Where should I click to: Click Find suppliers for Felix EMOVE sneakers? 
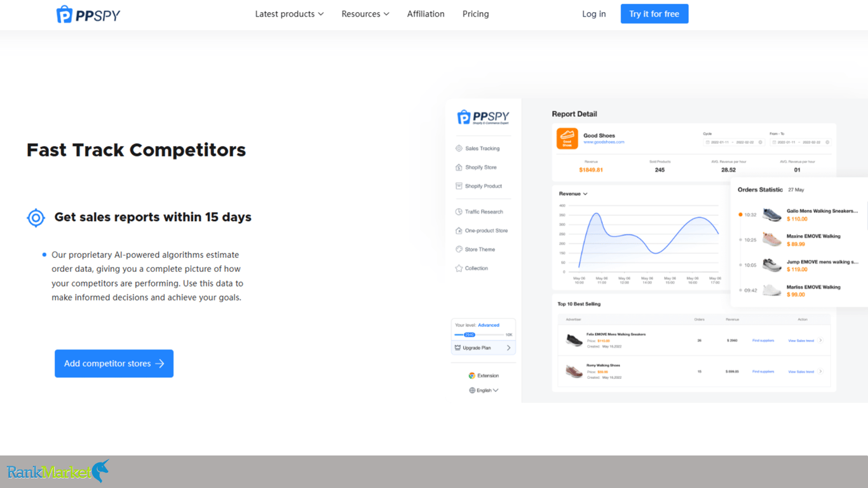[763, 341]
